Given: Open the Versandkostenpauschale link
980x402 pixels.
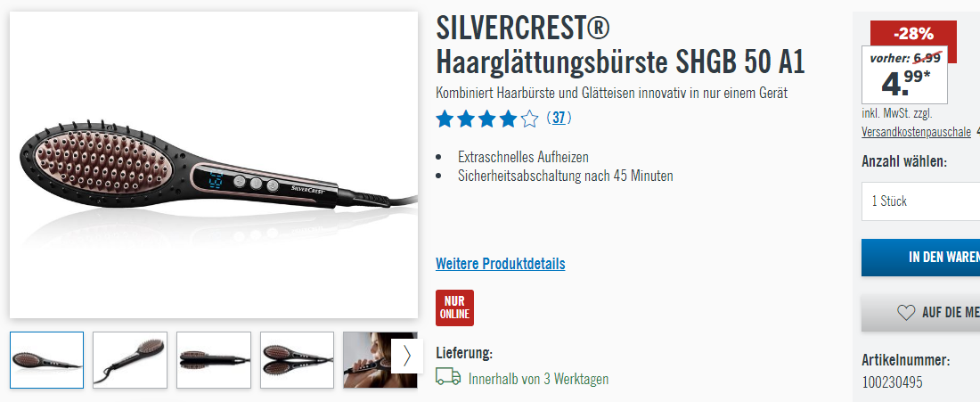Looking at the screenshot, I should click(x=916, y=132).
